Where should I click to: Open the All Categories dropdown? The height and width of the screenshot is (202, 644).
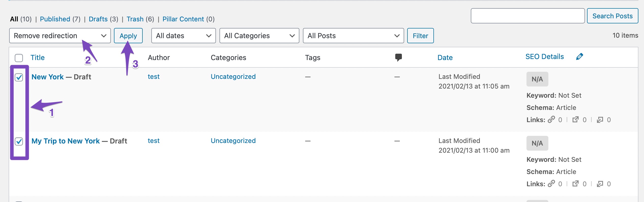(259, 36)
